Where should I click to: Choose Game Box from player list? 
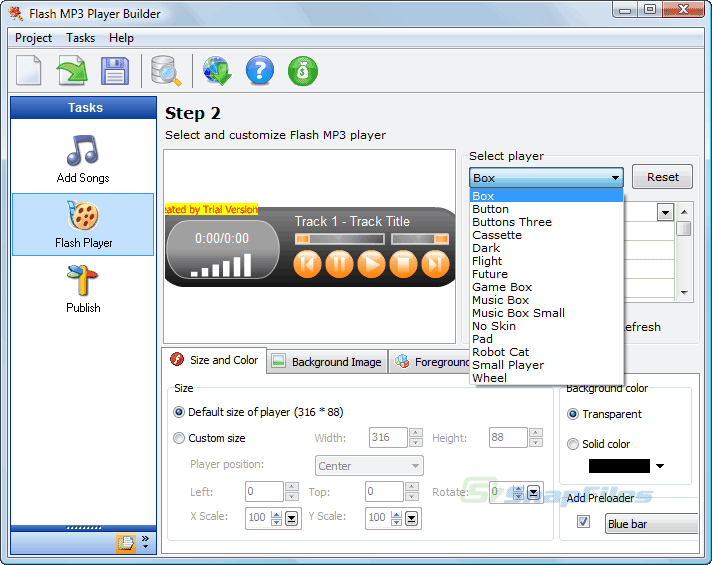coord(546,287)
